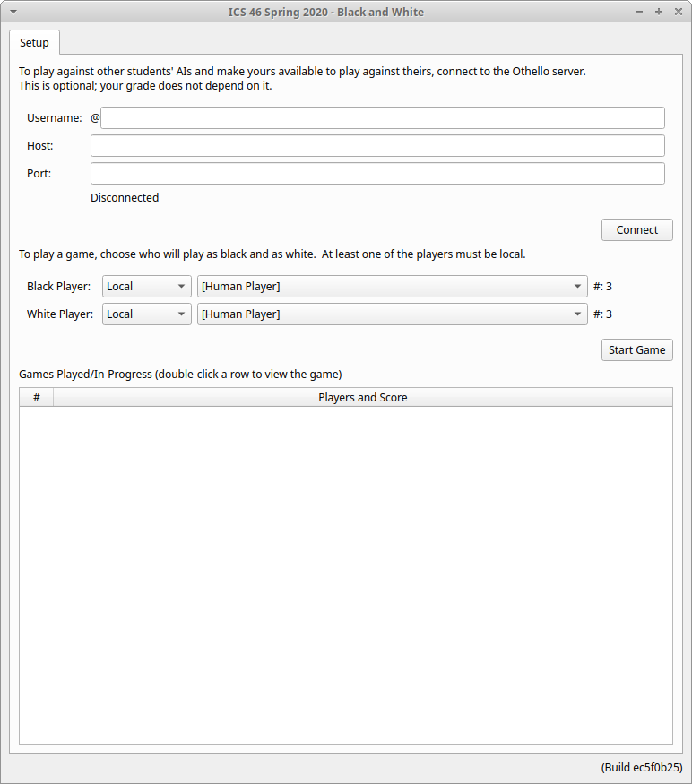Open White Player Local location dropdown
Screen dimensions: 692x784
coord(147,314)
